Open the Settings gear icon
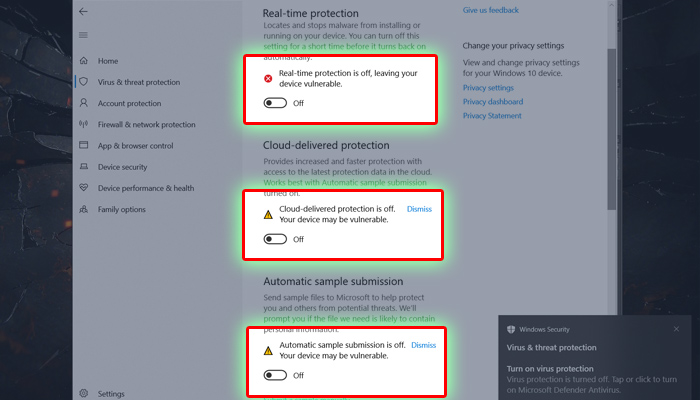The width and height of the screenshot is (700, 400). (83, 393)
